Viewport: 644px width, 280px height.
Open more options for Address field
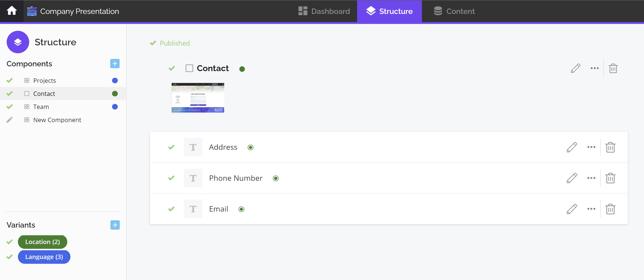(591, 147)
